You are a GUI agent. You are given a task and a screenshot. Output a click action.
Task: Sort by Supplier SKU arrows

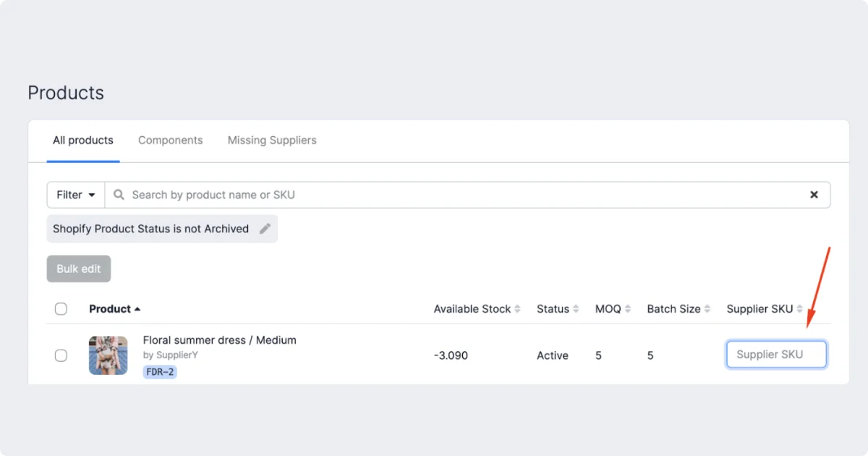click(800, 309)
